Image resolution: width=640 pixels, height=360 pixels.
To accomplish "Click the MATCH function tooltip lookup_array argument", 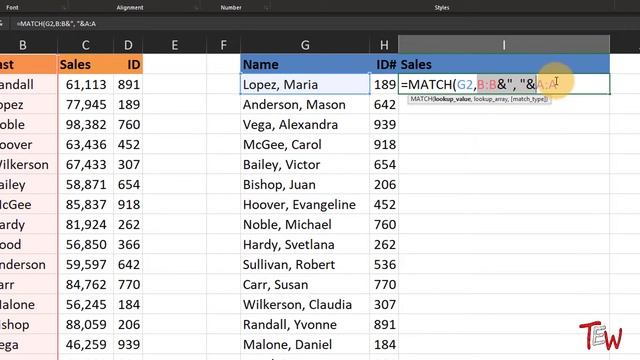I will click(x=491, y=99).
